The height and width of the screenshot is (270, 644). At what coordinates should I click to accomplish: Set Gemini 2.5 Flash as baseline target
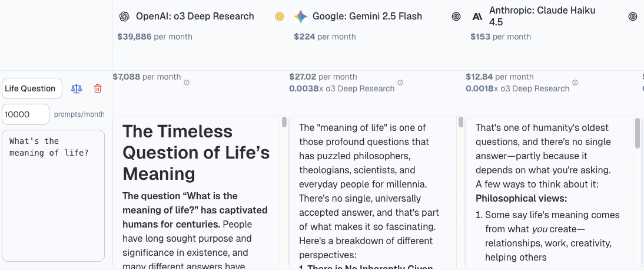pos(456,17)
